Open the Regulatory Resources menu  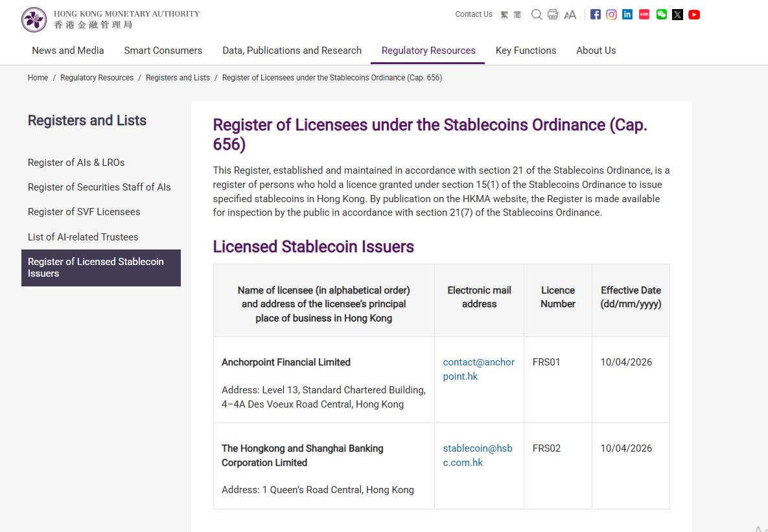(428, 51)
